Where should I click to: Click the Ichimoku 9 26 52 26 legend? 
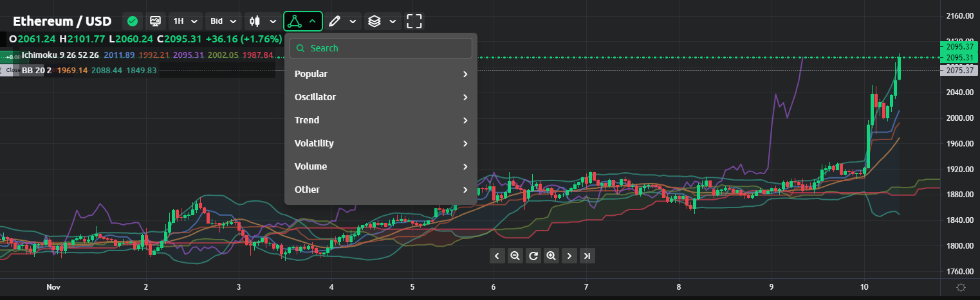pos(60,55)
